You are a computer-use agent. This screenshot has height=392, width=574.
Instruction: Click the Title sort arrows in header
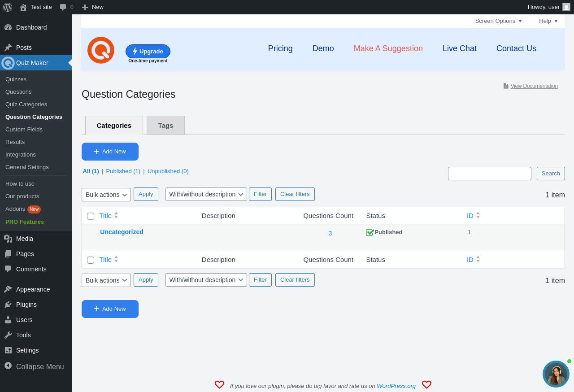[x=116, y=215]
